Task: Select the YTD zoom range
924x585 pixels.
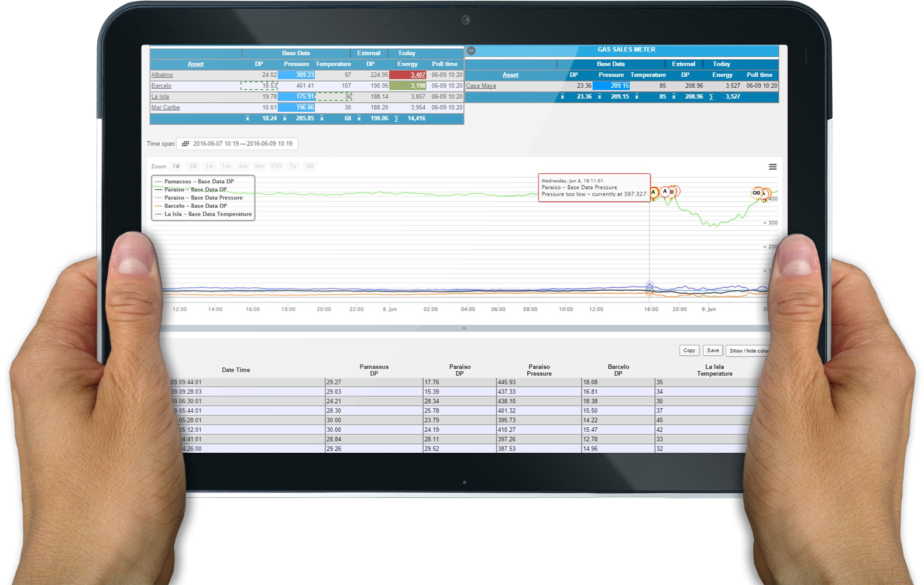Action: 276,167
